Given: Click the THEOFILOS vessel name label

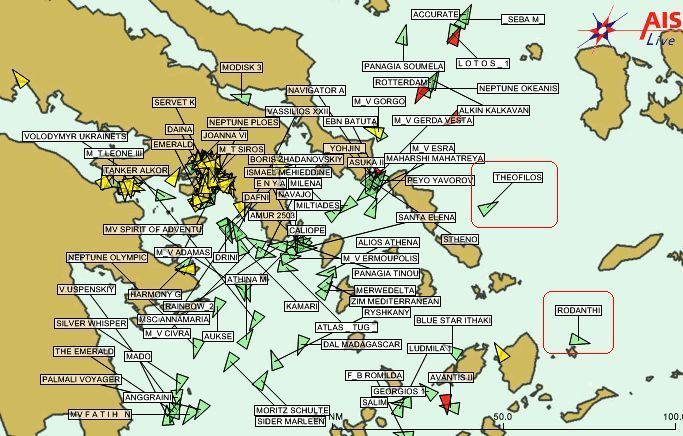Looking at the screenshot, I should [x=518, y=178].
